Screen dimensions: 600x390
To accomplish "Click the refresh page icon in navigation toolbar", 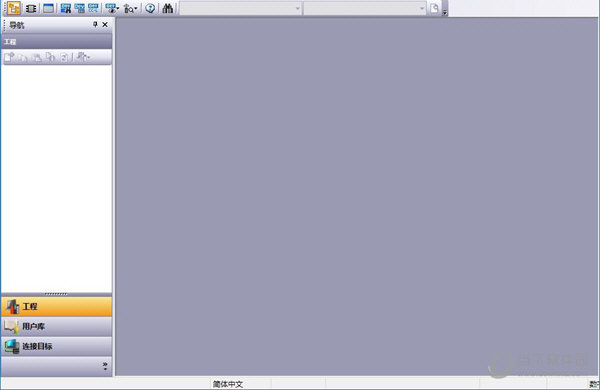I will click(x=64, y=57).
